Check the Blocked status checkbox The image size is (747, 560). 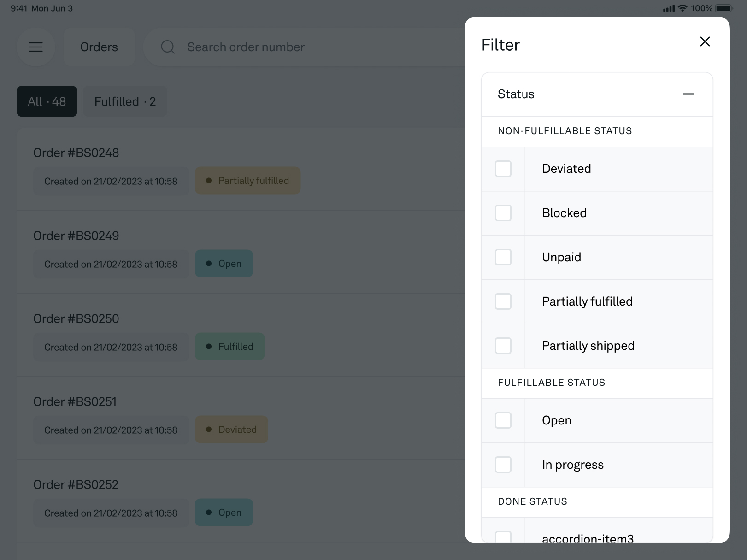(x=503, y=213)
